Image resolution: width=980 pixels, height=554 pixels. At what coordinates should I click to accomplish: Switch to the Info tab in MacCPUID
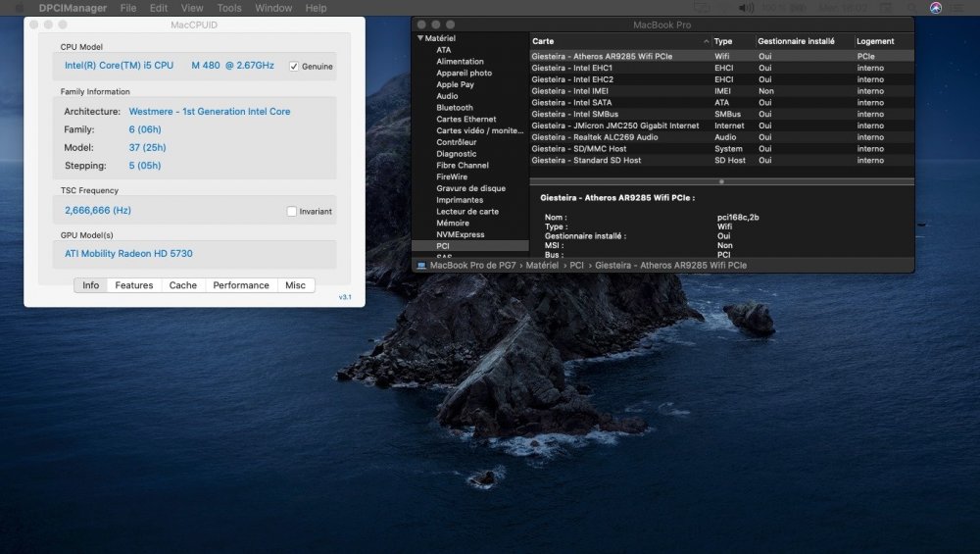click(x=90, y=285)
